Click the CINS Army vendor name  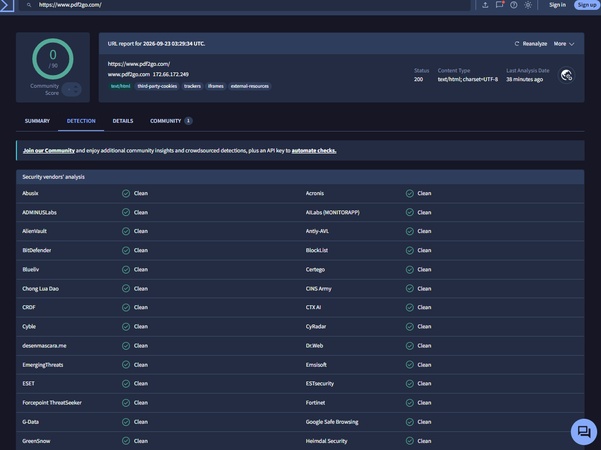[319, 289]
